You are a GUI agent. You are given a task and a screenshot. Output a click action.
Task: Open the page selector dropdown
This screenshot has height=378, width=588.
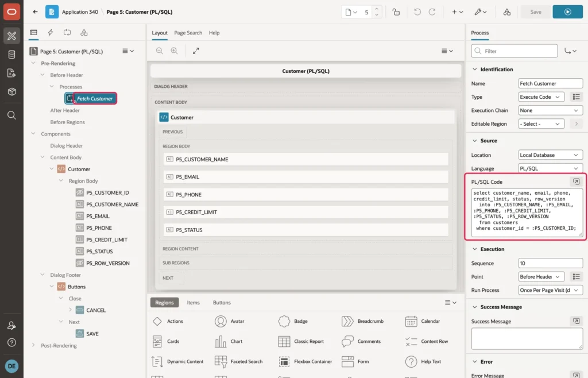click(351, 12)
